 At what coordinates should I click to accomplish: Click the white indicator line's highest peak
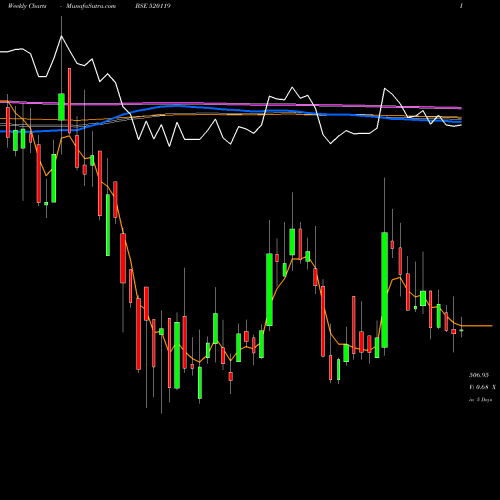tap(61, 36)
